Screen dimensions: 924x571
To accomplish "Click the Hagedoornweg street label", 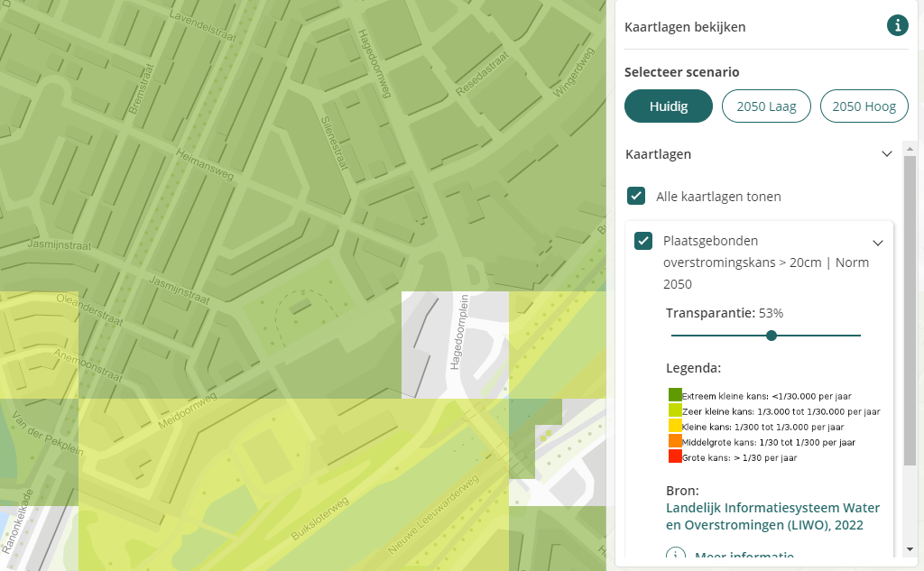I will click(374, 64).
